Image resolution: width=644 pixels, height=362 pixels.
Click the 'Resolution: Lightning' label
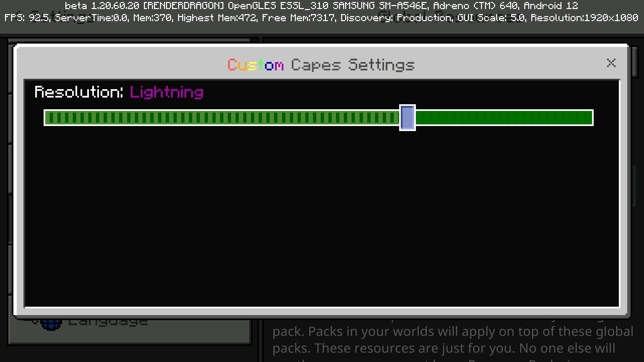point(119,92)
